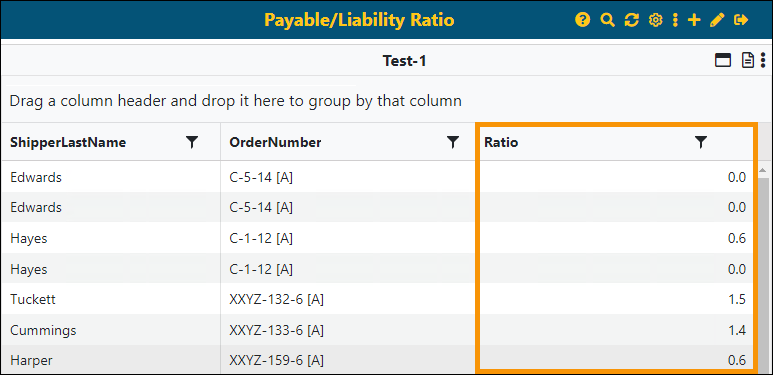The height and width of the screenshot is (375, 773).
Task: Click the Payable/Liability Ratio title
Action: tap(359, 20)
